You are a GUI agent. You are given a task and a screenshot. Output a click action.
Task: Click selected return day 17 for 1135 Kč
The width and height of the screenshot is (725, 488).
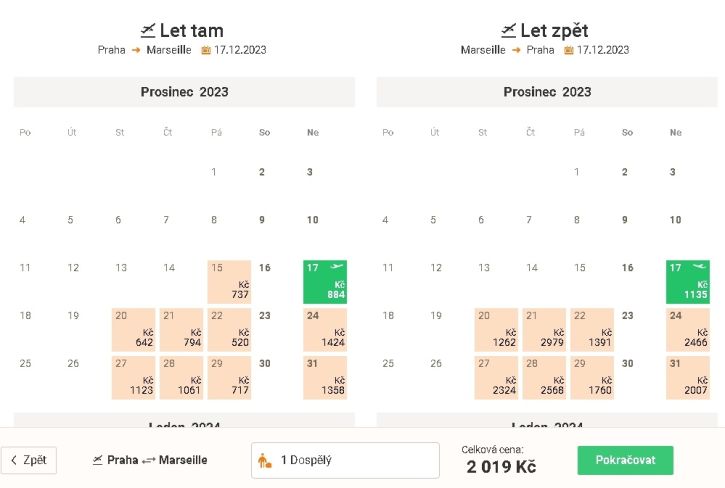coord(688,282)
